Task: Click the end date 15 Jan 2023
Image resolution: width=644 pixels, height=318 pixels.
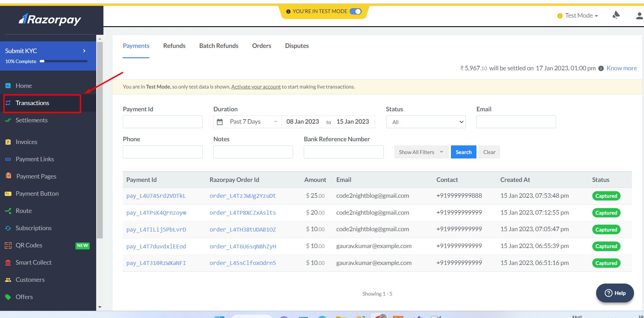Action: [x=353, y=122]
